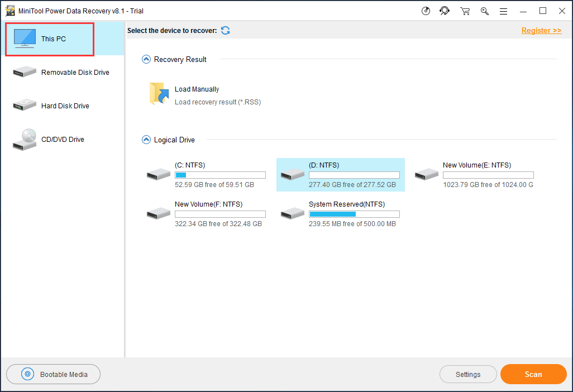573x392 pixels.
Task: Select Removable Disk Drive
Action: [63, 73]
